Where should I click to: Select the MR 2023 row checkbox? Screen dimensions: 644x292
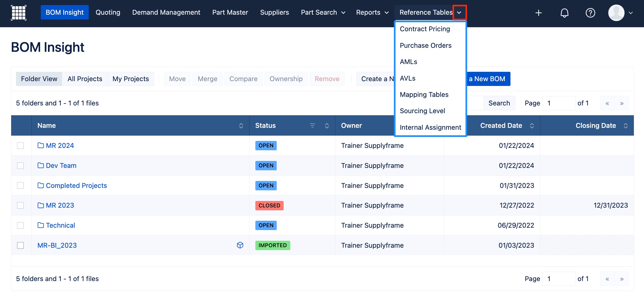click(x=21, y=205)
